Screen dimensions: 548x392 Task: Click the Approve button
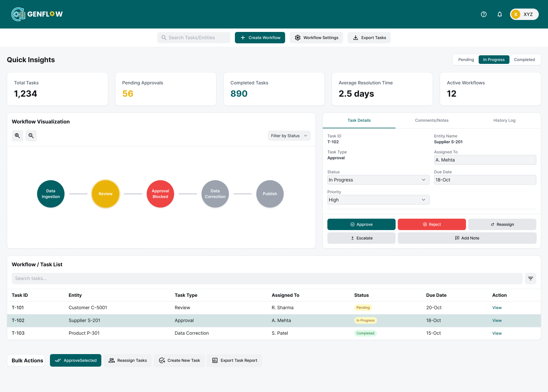coord(361,224)
